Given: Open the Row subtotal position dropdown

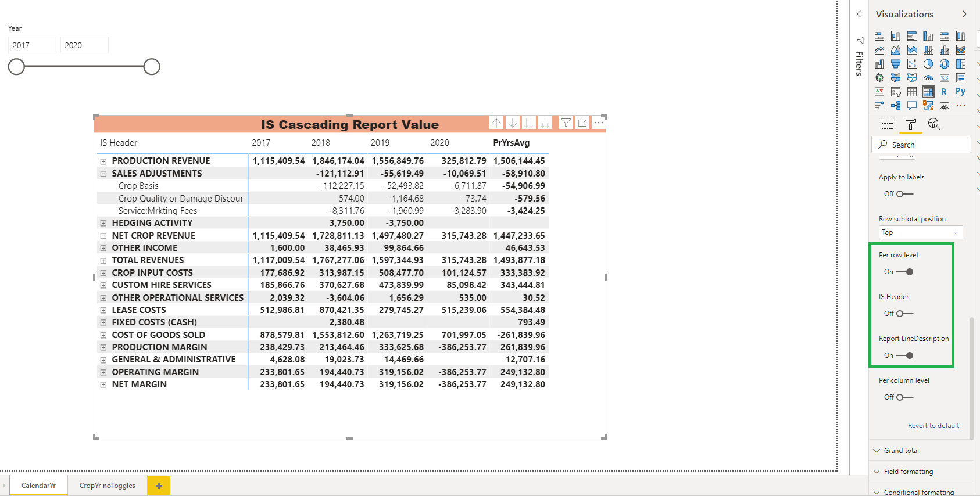Looking at the screenshot, I should coord(921,232).
